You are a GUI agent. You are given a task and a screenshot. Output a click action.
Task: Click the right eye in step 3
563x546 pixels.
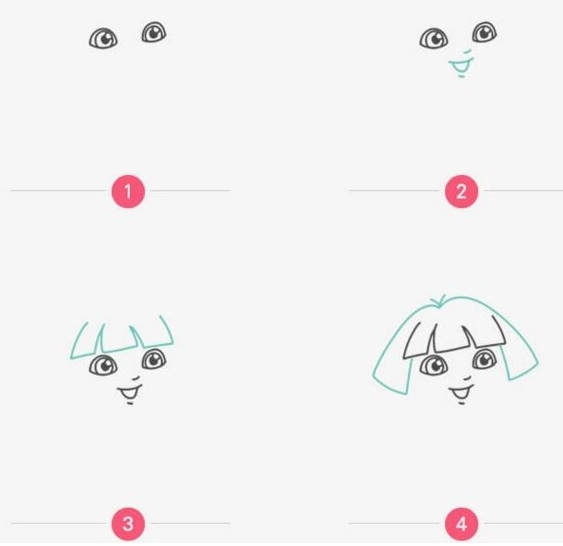coord(154,359)
